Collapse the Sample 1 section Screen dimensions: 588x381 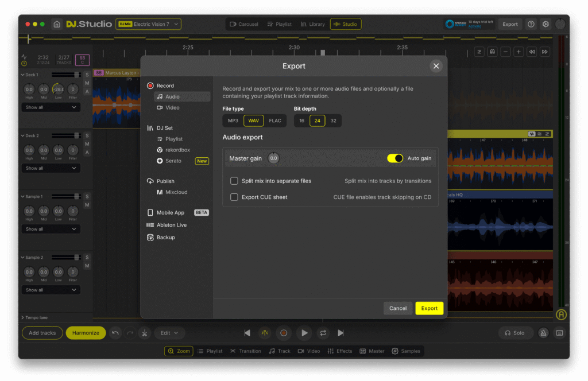point(22,196)
